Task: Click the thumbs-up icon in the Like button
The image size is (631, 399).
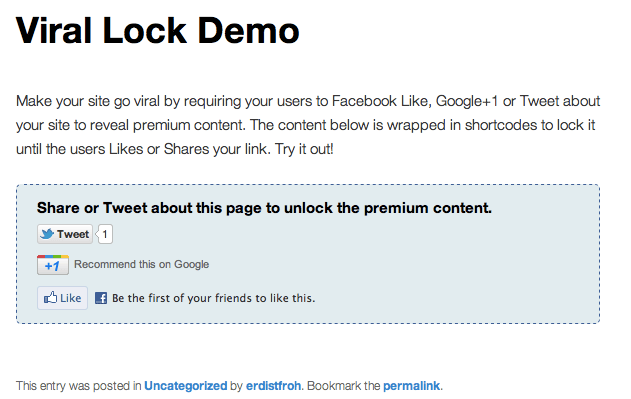Action: tap(50, 298)
